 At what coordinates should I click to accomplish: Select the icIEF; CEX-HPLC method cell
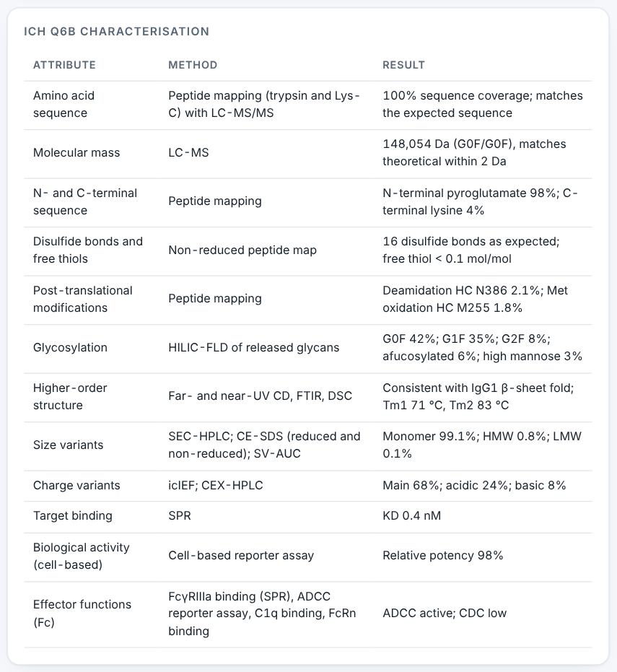coord(216,486)
